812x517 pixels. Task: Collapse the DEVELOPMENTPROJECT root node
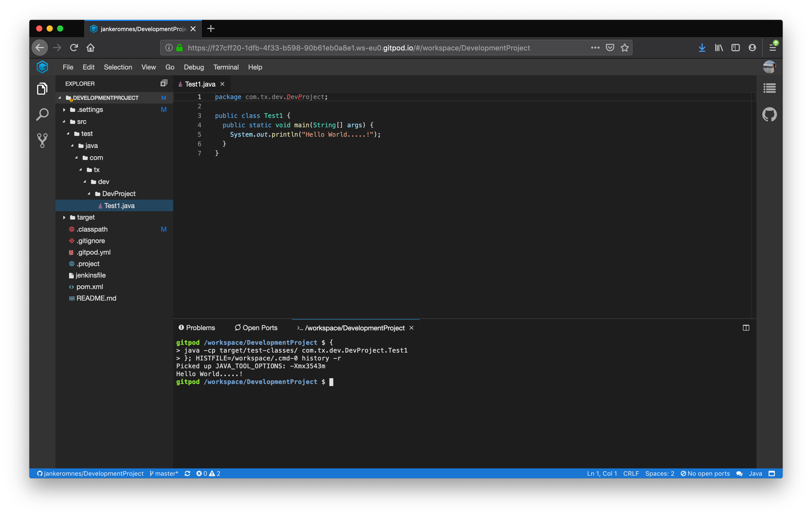click(60, 98)
